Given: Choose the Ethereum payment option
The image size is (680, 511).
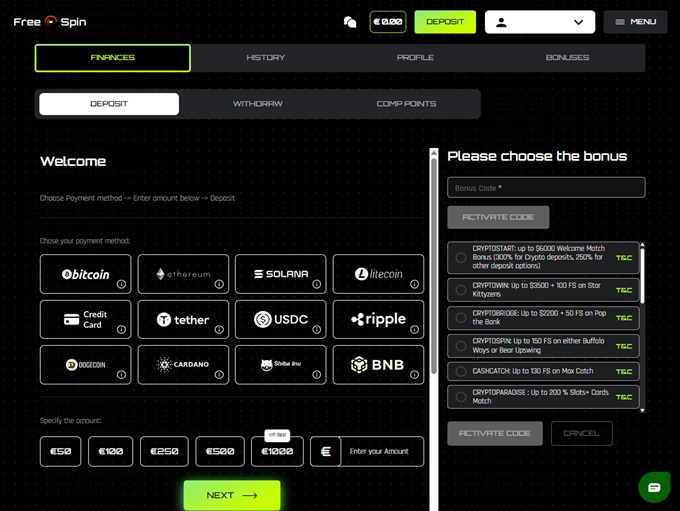Looking at the screenshot, I should [183, 273].
